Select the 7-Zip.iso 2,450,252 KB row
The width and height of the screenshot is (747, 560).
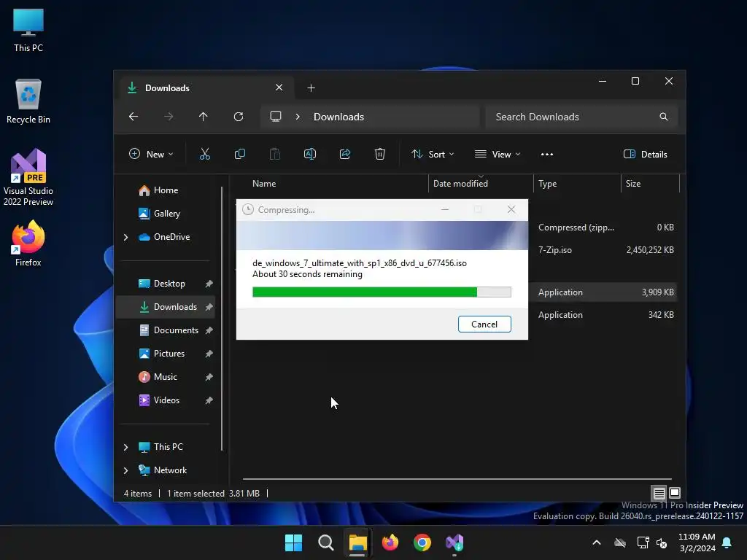click(x=603, y=250)
